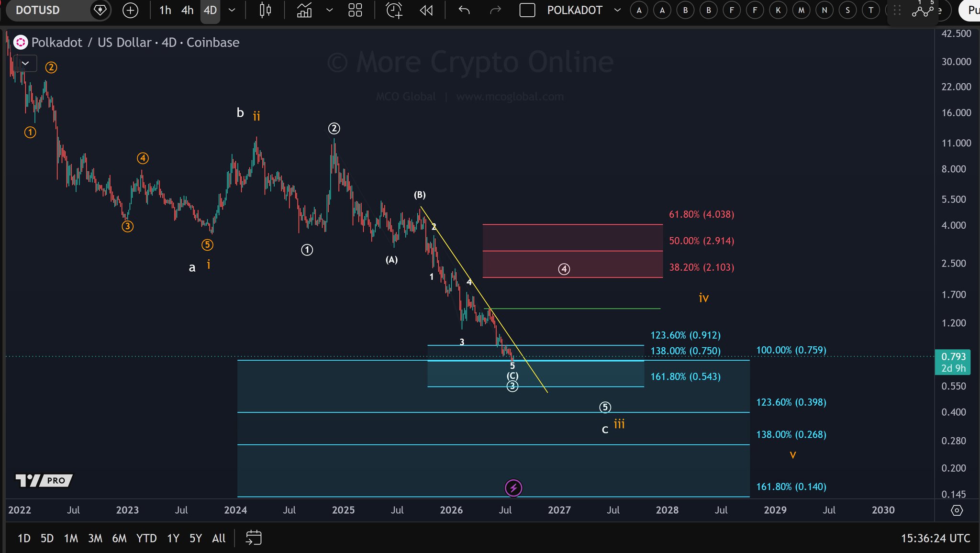Viewport: 980px width, 553px height.
Task: Click the S circle button
Action: [x=848, y=10]
